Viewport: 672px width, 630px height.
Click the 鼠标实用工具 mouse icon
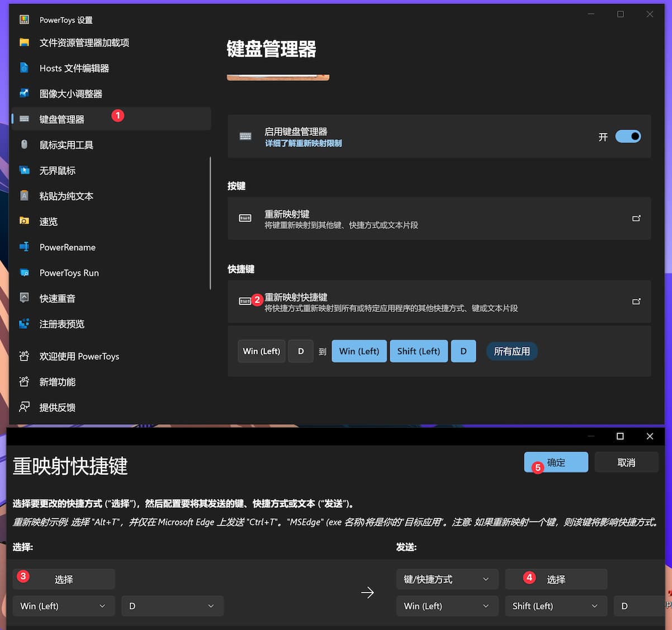click(24, 145)
